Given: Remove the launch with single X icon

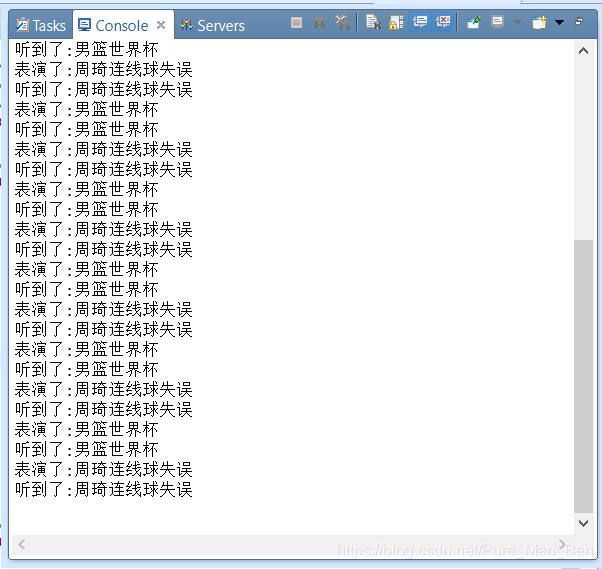Looking at the screenshot, I should (x=319, y=23).
